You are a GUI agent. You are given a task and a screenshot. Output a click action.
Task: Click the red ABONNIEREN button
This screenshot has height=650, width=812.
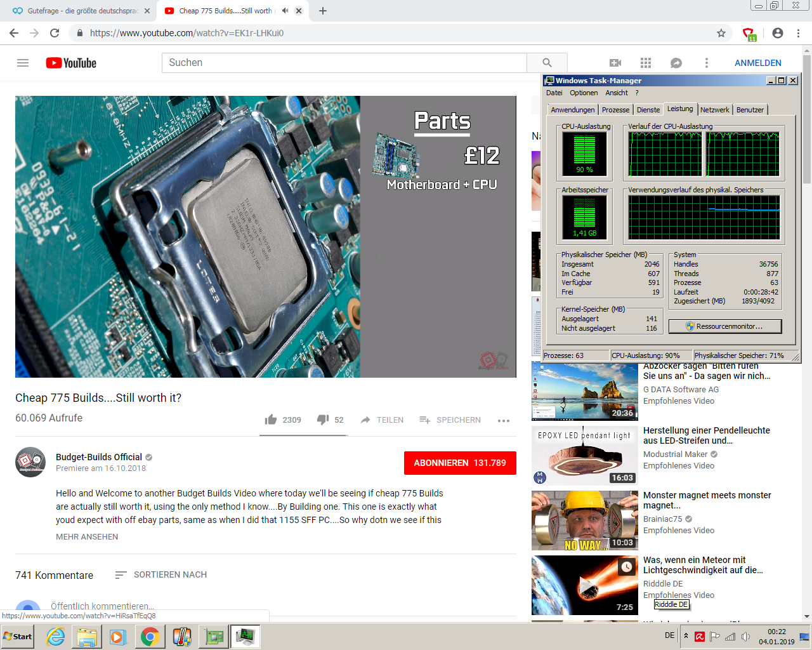(x=459, y=463)
